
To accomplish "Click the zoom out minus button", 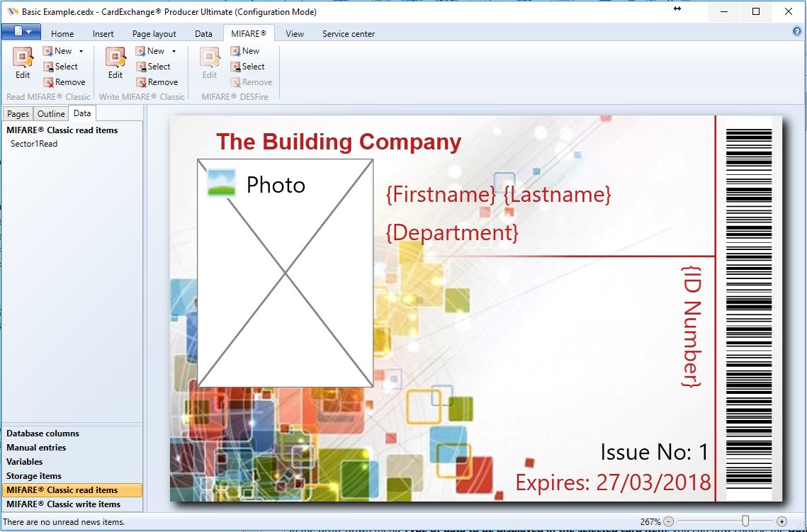I will point(668,521).
